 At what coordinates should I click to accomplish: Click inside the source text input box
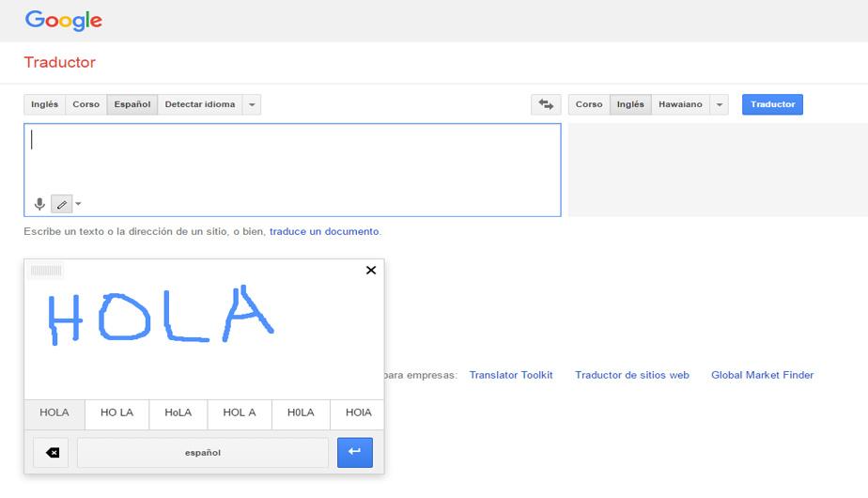coord(291,160)
